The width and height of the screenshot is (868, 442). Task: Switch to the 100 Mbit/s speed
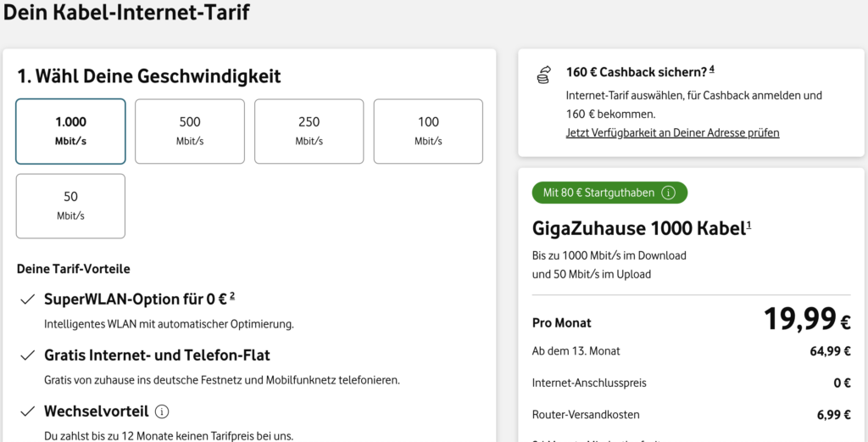click(428, 131)
